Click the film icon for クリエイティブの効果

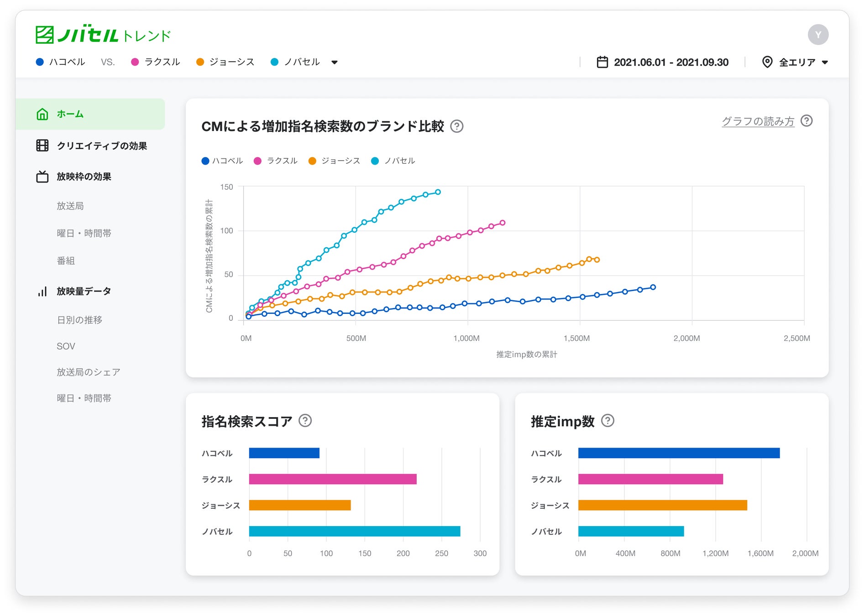pyautogui.click(x=42, y=146)
